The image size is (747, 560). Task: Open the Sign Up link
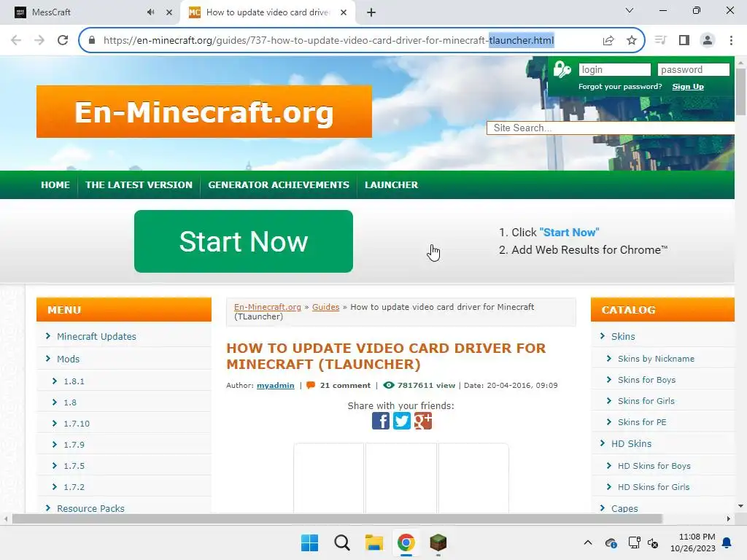[x=687, y=87]
